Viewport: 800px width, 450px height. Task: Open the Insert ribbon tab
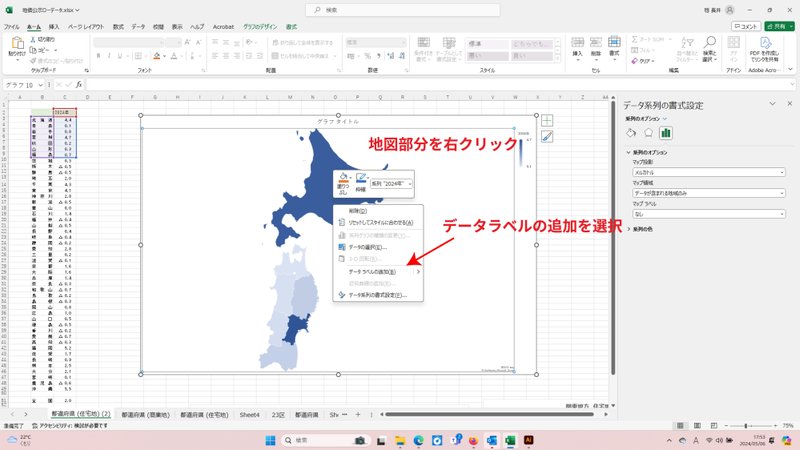click(54, 27)
